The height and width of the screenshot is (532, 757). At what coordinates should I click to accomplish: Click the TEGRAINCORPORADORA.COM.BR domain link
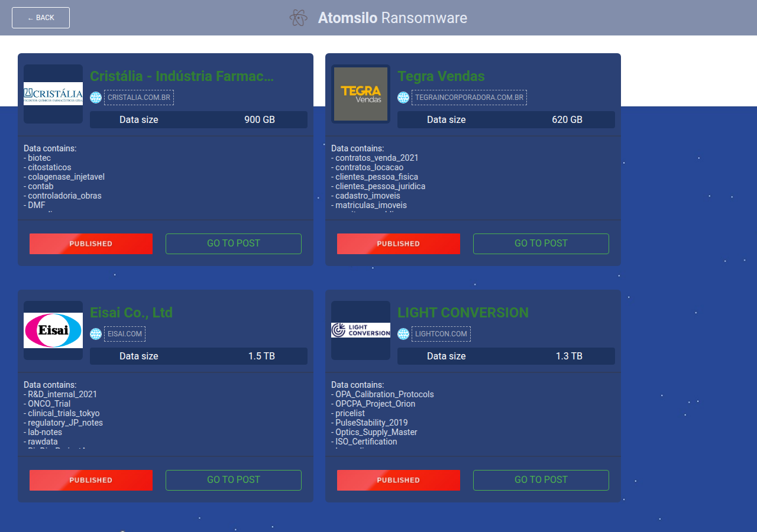[469, 98]
